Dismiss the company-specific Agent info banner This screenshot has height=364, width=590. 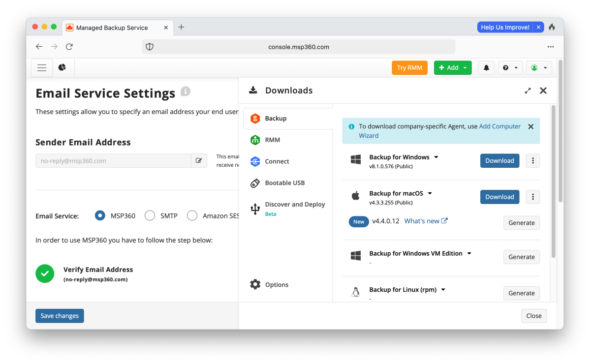[x=530, y=127]
